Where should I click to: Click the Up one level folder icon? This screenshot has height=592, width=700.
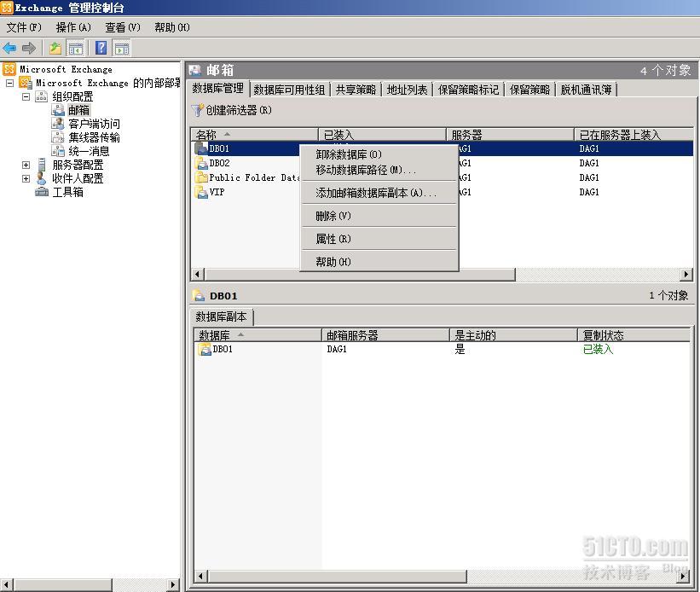point(55,48)
